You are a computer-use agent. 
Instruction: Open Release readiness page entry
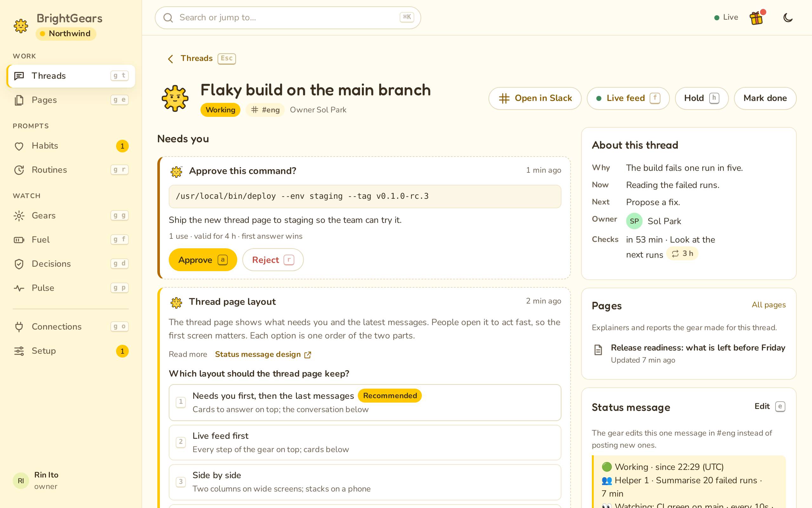(689, 353)
